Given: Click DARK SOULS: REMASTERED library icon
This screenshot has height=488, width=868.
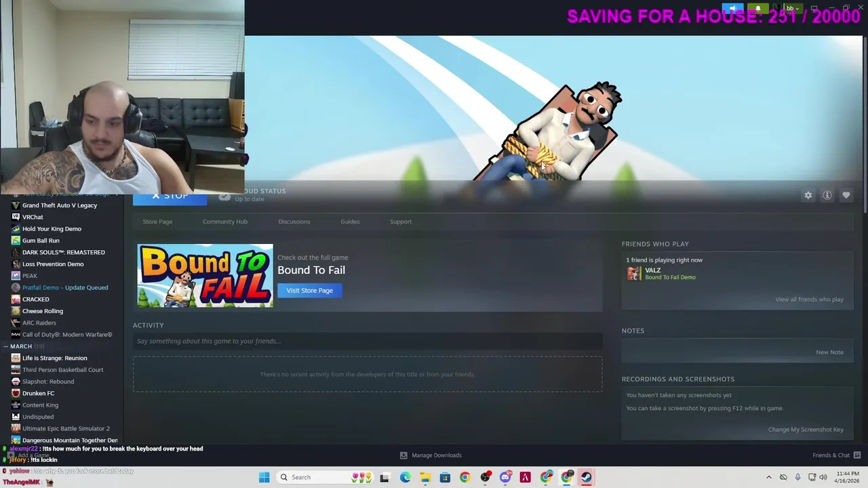Looking at the screenshot, I should (x=16, y=252).
